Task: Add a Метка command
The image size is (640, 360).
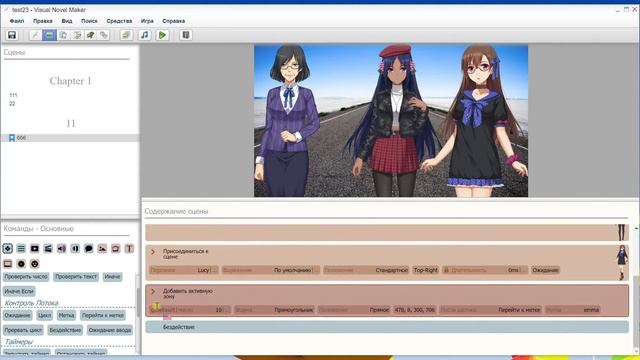Action: click(66, 316)
